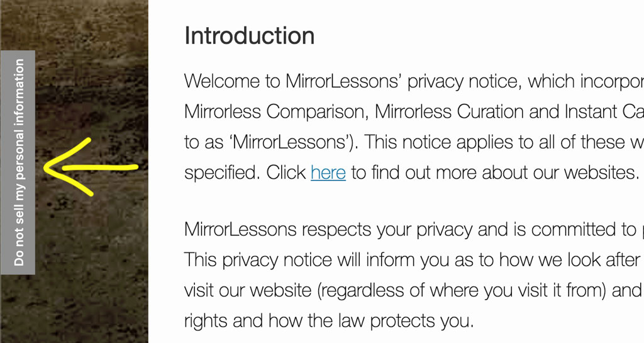The width and height of the screenshot is (644, 343).
Task: Click 'rights and how the law protects you'
Action: [x=329, y=321]
